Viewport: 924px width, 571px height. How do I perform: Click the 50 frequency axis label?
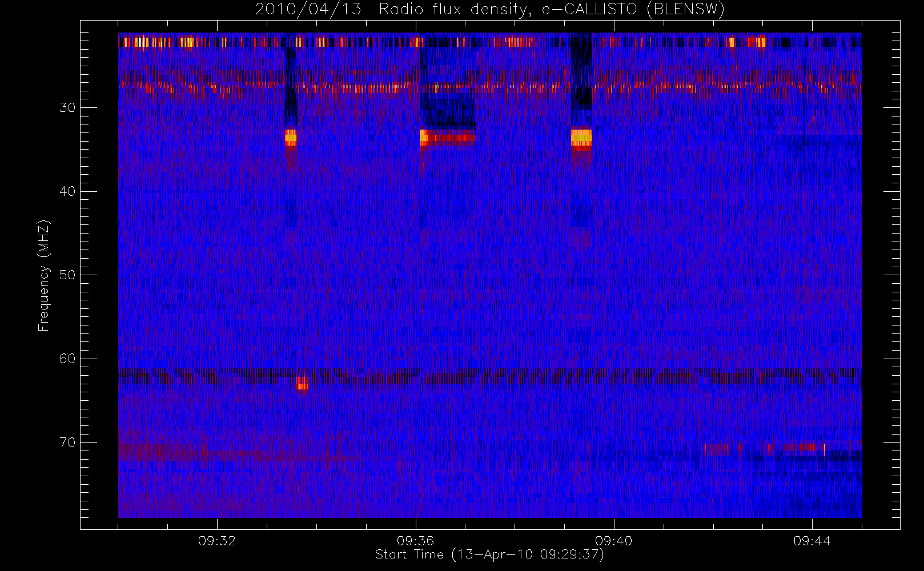(67, 275)
